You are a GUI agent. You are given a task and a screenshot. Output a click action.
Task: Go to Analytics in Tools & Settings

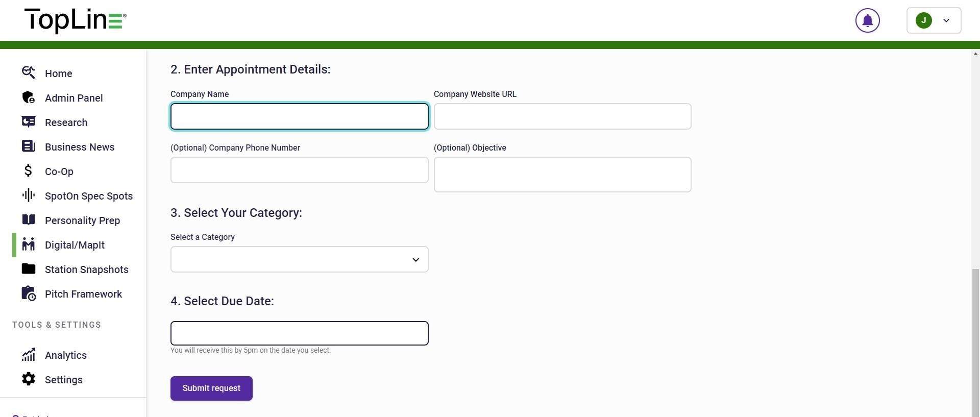coord(65,355)
